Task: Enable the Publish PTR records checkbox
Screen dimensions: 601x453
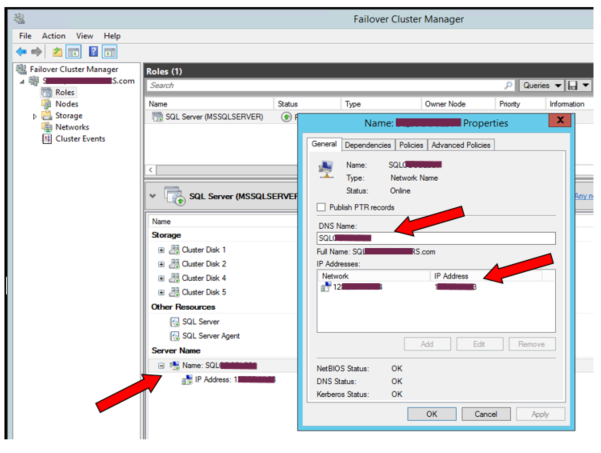Action: tap(321, 207)
